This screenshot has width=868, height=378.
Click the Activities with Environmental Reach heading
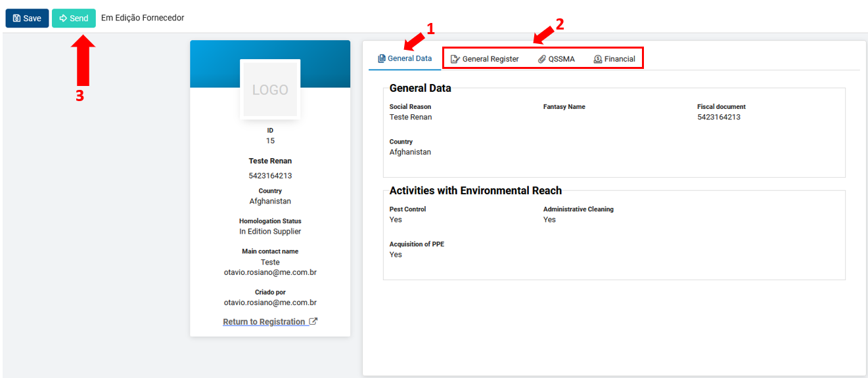click(x=476, y=190)
